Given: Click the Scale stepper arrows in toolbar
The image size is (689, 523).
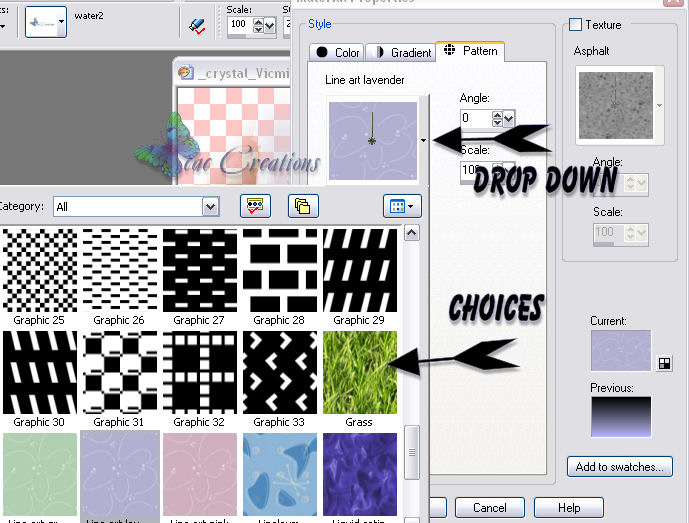Looking at the screenshot, I should [258, 25].
